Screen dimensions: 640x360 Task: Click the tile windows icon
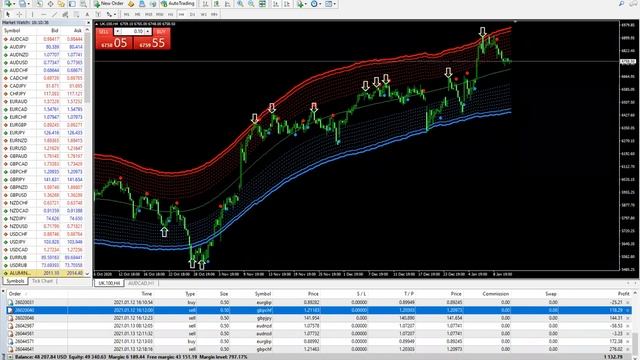(x=262, y=4)
